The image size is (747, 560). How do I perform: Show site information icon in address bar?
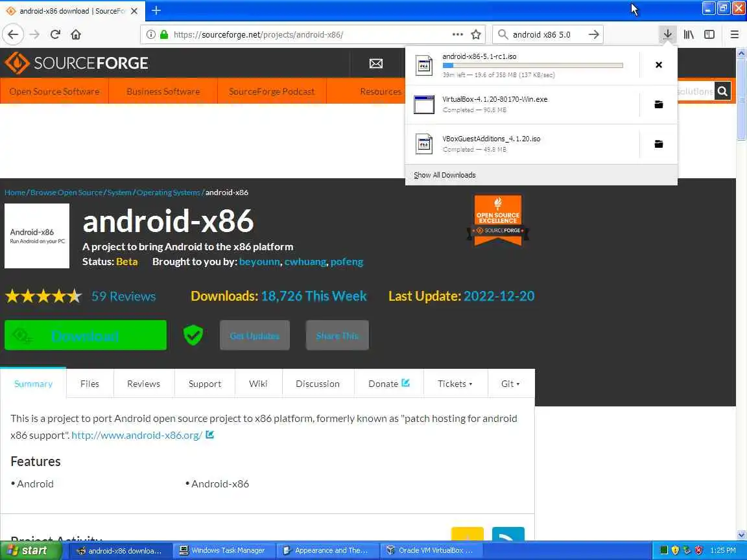click(x=150, y=34)
